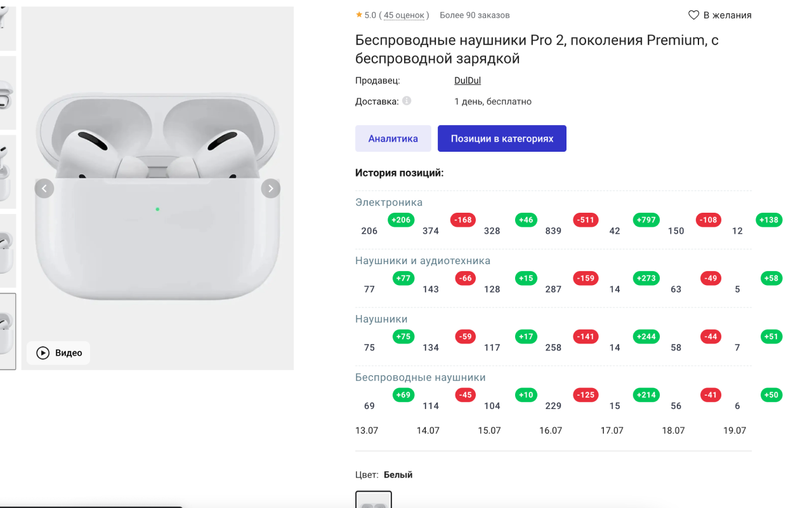Click the green +206 badge in Электроника row
The height and width of the screenshot is (508, 812).
401,220
